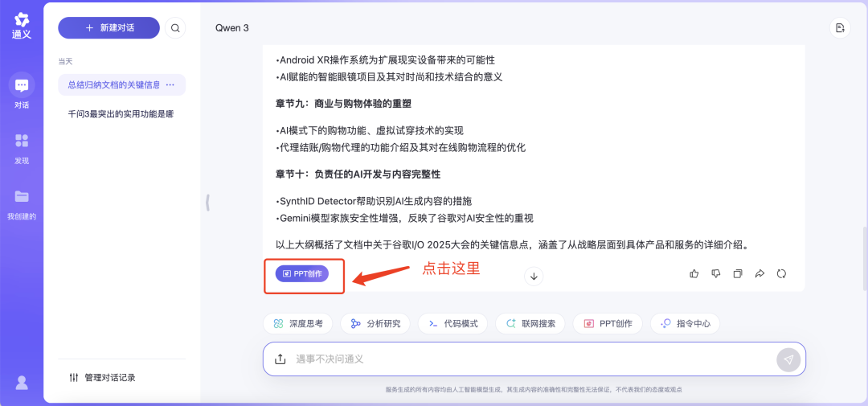The height and width of the screenshot is (406, 868).
Task: Open the 发现 discover section
Action: [22, 148]
